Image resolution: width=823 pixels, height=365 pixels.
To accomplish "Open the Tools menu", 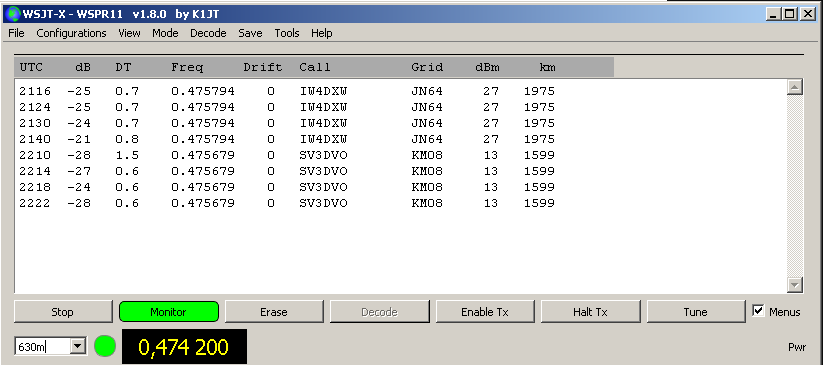I will [287, 33].
